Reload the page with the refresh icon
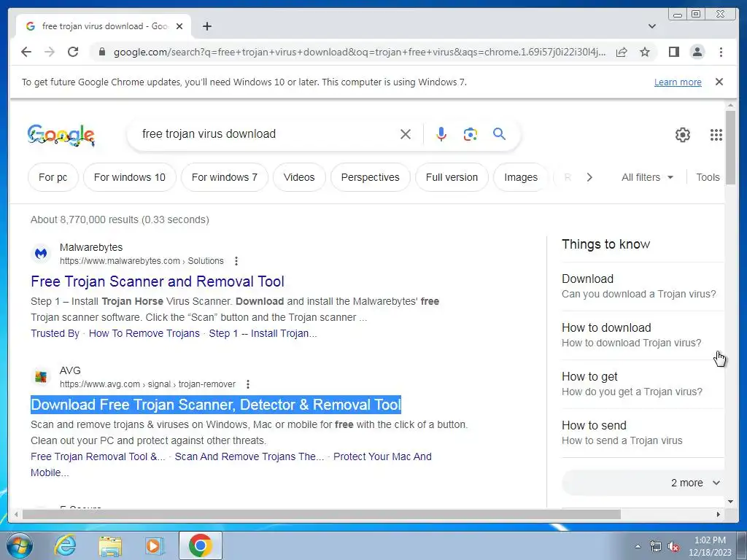The height and width of the screenshot is (560, 747). click(73, 52)
